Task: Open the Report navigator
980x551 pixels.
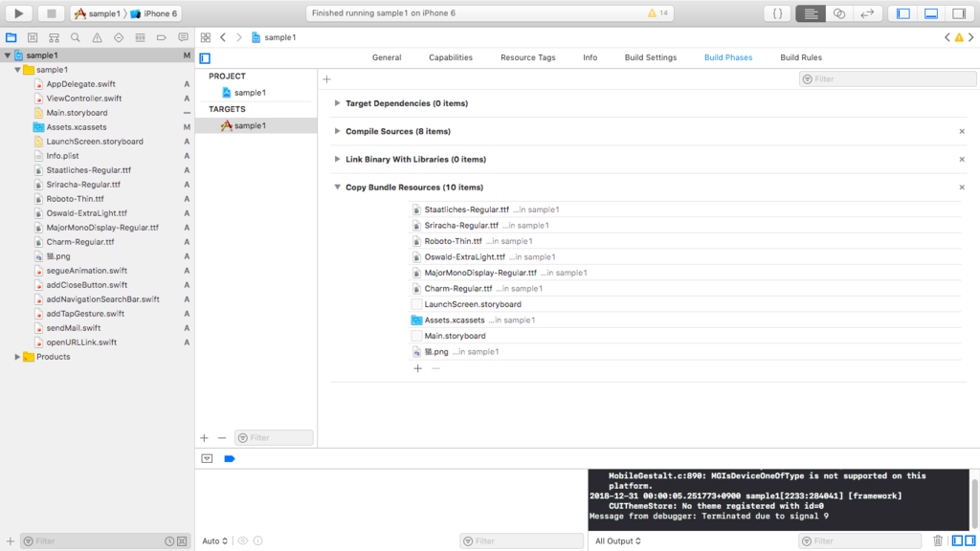Action: point(183,37)
